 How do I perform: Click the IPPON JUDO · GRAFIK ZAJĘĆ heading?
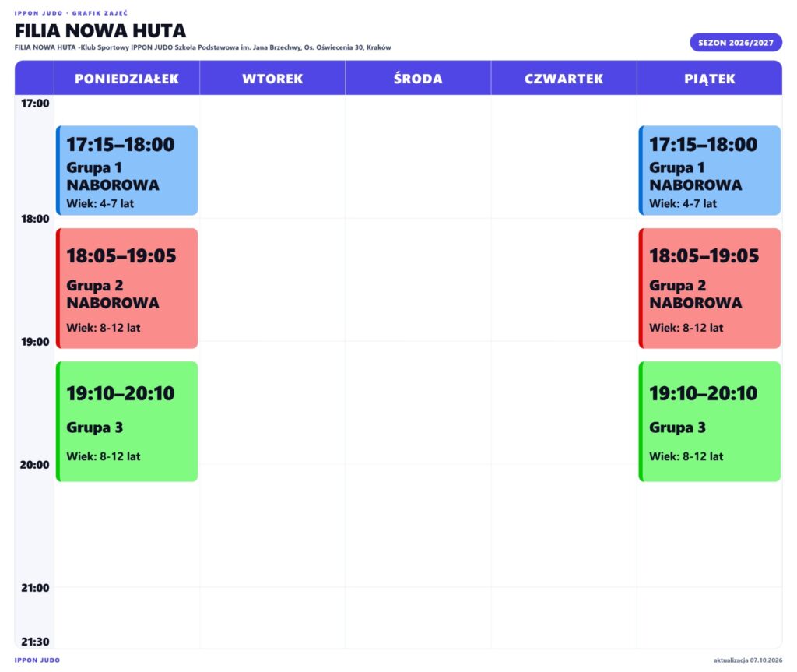point(71,13)
